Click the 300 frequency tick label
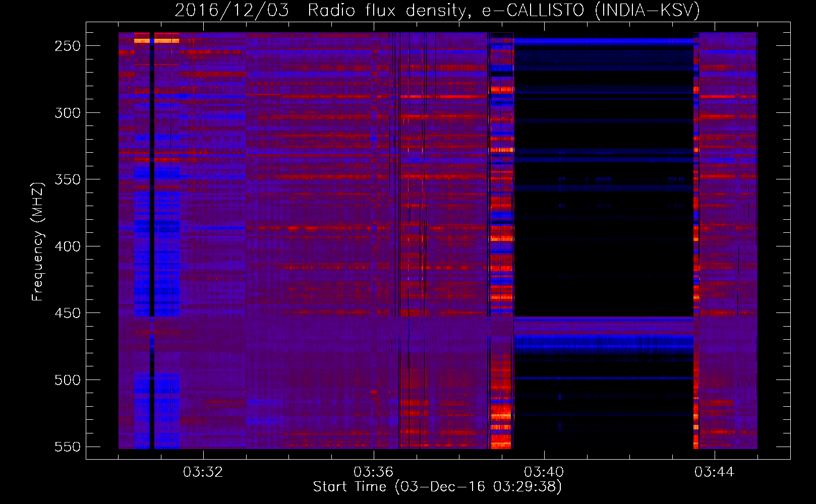This screenshot has height=504, width=816. (68, 113)
